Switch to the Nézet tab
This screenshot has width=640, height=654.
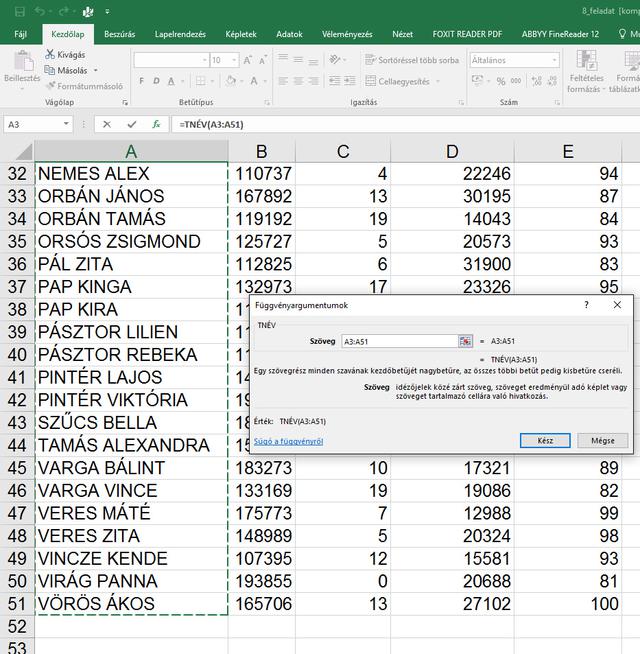click(402, 34)
